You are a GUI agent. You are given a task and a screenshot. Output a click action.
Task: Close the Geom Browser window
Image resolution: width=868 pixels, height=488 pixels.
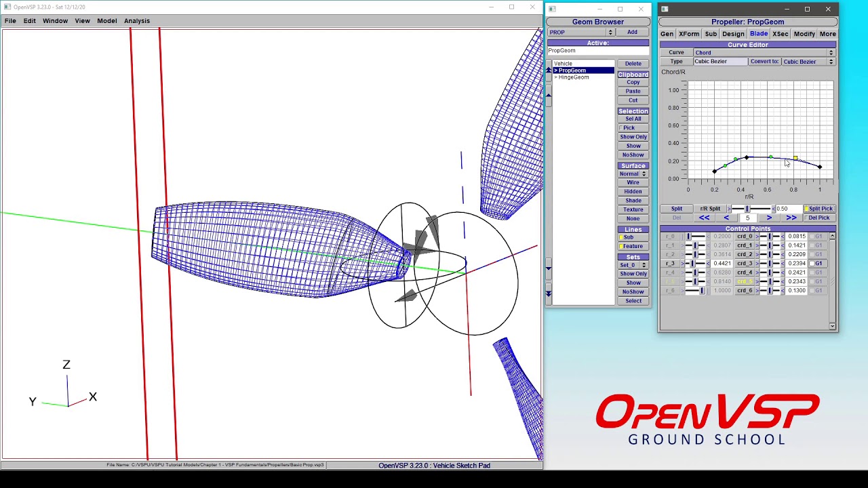[x=641, y=9]
